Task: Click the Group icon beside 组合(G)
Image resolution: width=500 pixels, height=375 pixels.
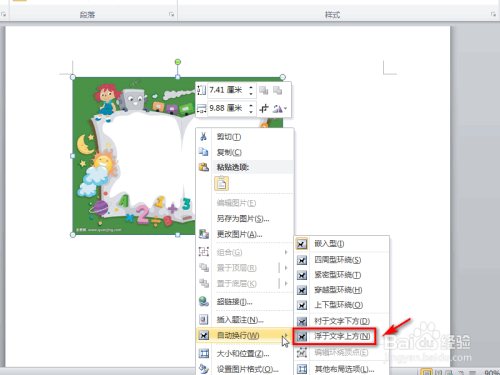Action: click(x=204, y=252)
